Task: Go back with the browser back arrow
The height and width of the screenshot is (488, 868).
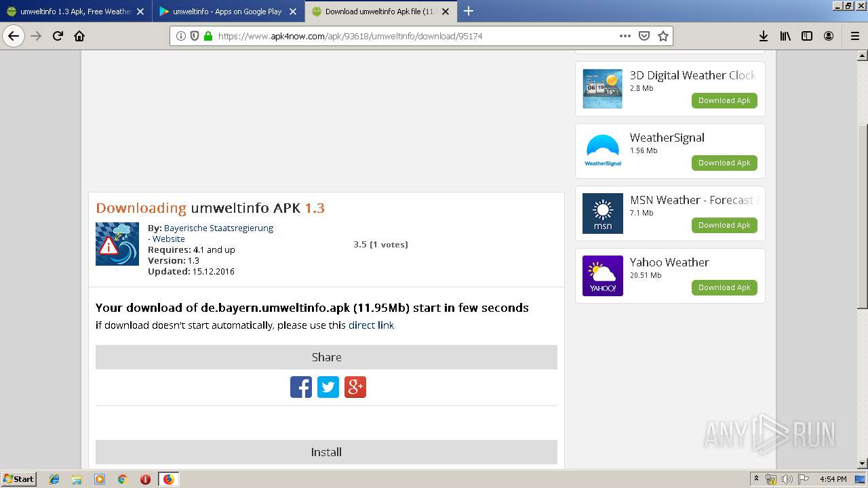Action: click(x=14, y=36)
